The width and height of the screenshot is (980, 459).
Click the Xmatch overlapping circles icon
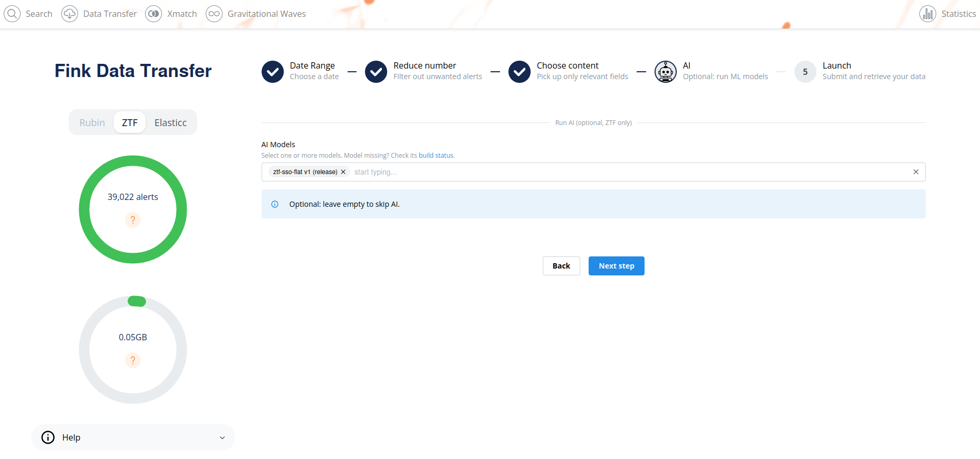point(153,14)
